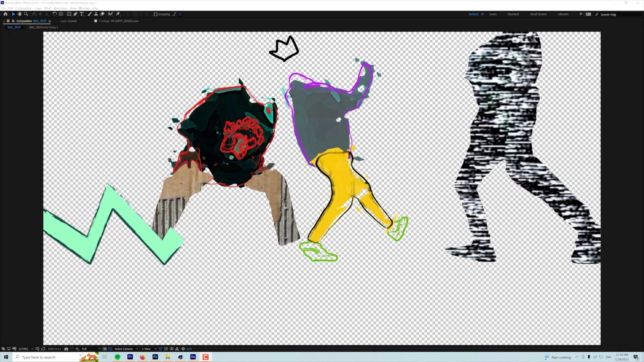This screenshot has width=644, height=362.
Task: Toggle the composition viewer lock
Action: click(x=13, y=21)
